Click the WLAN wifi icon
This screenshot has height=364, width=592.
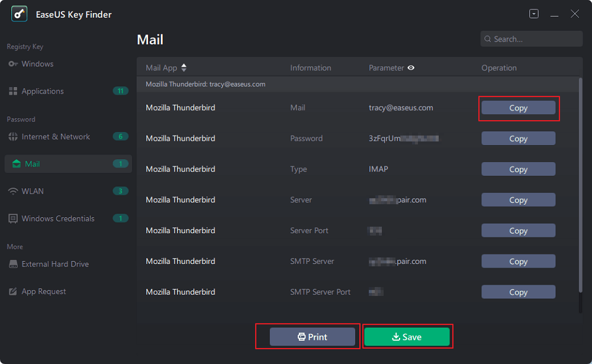(x=13, y=191)
